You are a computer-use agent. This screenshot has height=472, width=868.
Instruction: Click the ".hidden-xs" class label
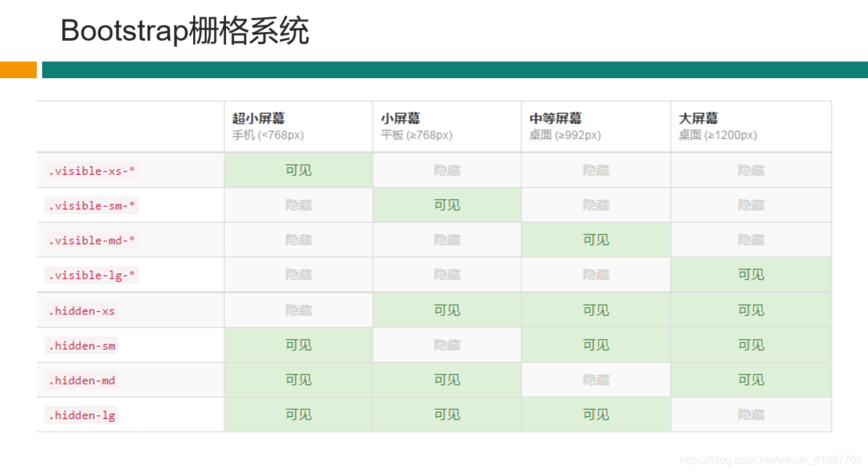point(82,311)
